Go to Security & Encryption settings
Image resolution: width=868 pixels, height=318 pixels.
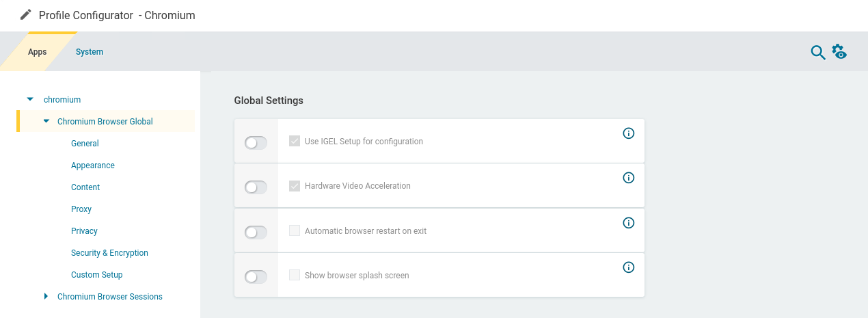tap(109, 253)
